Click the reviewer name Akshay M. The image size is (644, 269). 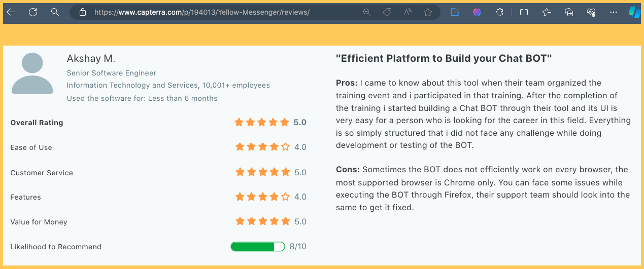tap(91, 59)
